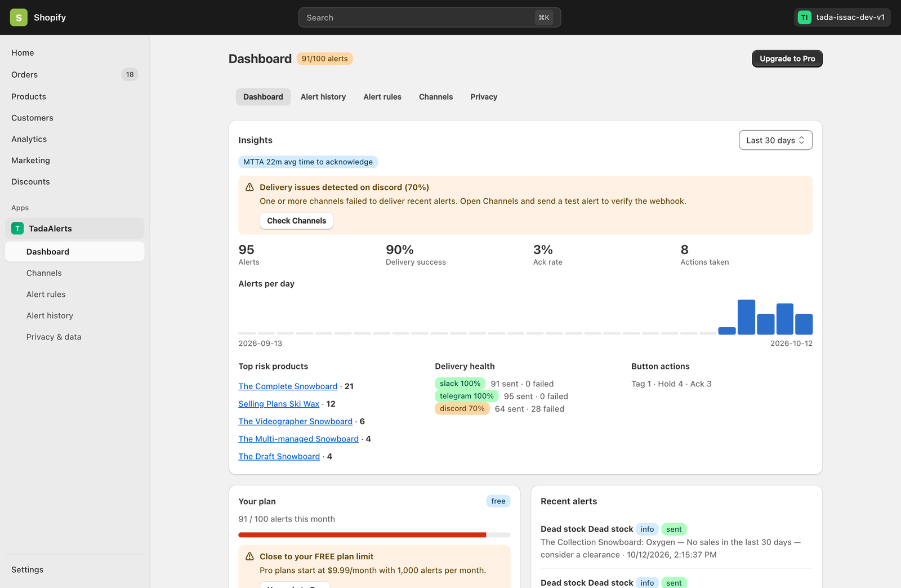Open The Multi-managed Snowboard link

click(x=298, y=439)
